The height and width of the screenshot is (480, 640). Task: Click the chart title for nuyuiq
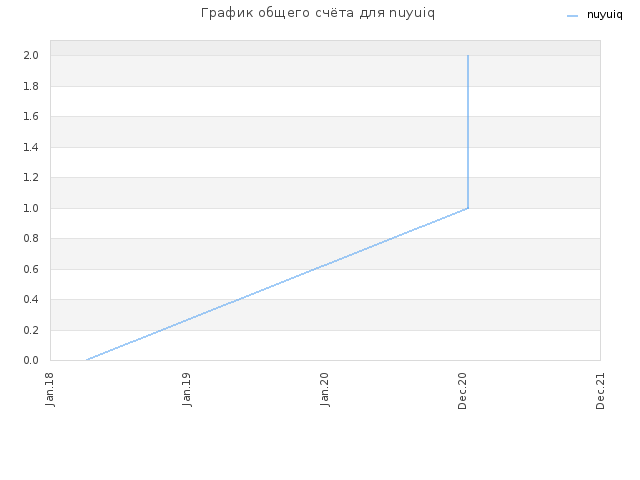(318, 13)
